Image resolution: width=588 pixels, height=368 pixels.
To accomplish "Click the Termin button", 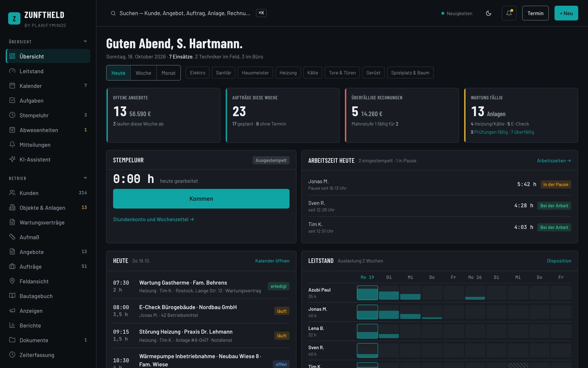I will 535,13.
